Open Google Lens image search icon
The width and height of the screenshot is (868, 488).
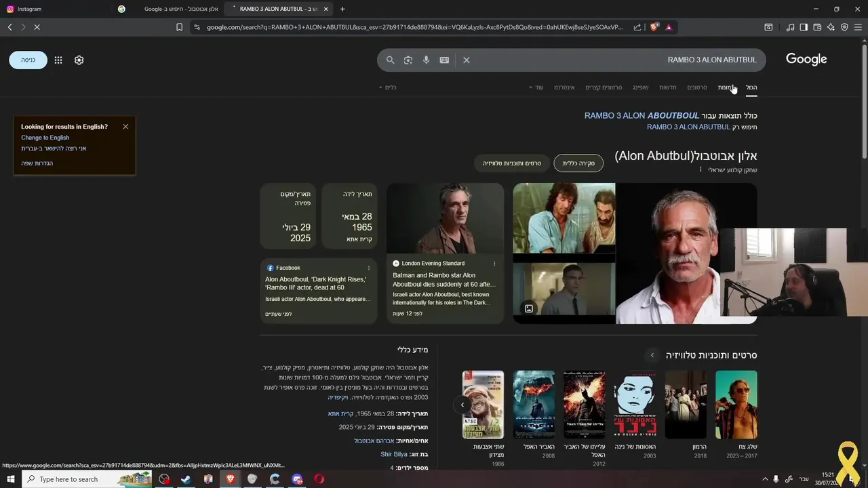pyautogui.click(x=408, y=60)
